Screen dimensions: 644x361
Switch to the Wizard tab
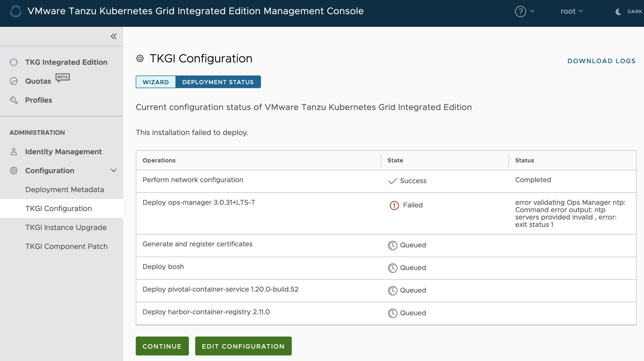tap(156, 82)
